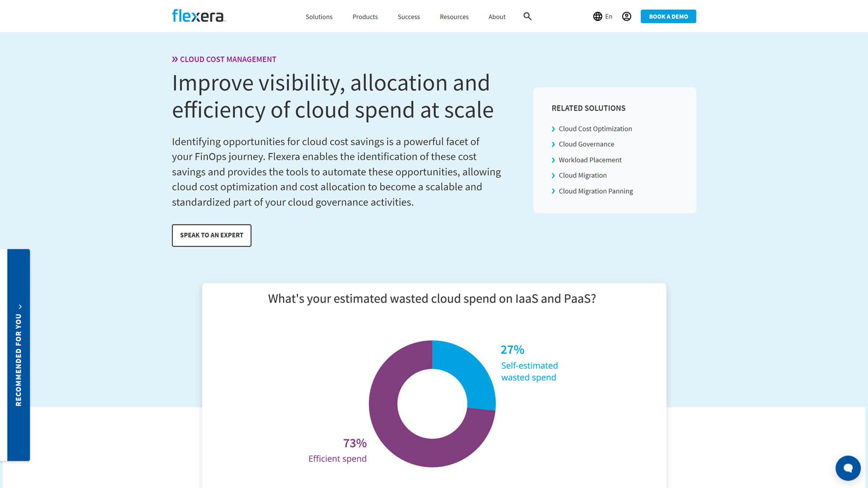Click the chevron icon beside Cloud Governance
868x488 pixels.
pyautogui.click(x=553, y=144)
